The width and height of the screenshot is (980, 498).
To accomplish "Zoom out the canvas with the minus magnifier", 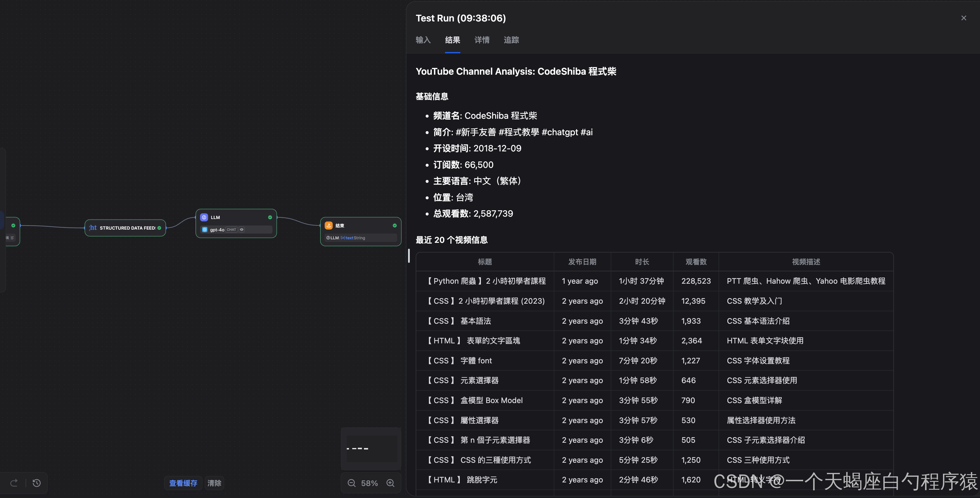I will pos(352,483).
